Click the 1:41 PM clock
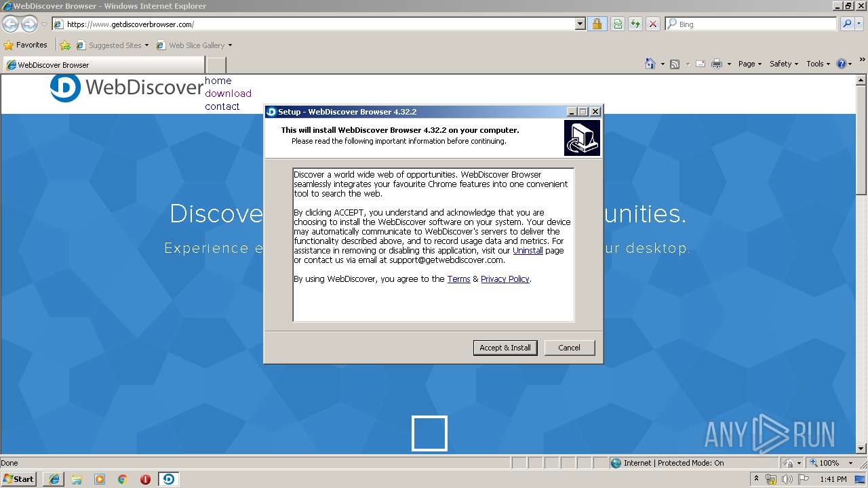The width and height of the screenshot is (868, 488). pos(833,479)
